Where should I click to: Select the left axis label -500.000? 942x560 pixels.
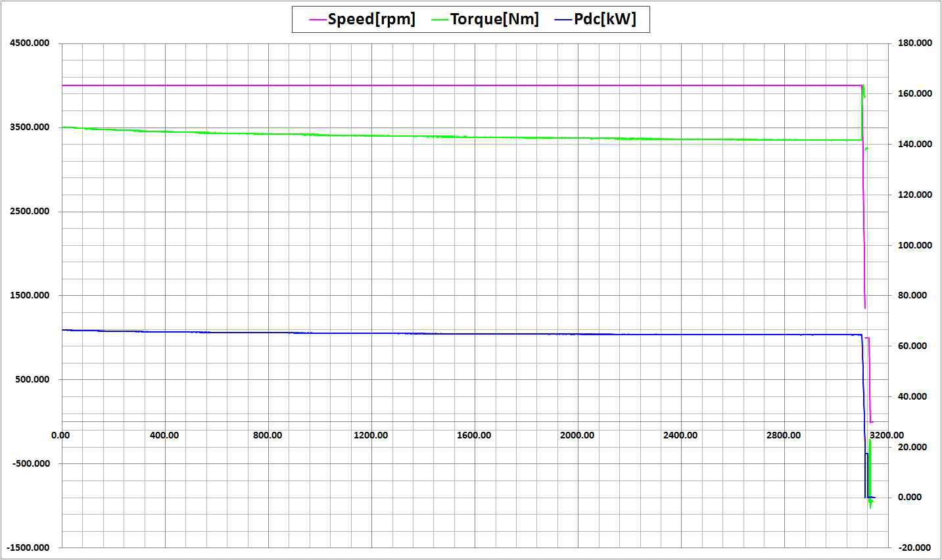[30, 464]
